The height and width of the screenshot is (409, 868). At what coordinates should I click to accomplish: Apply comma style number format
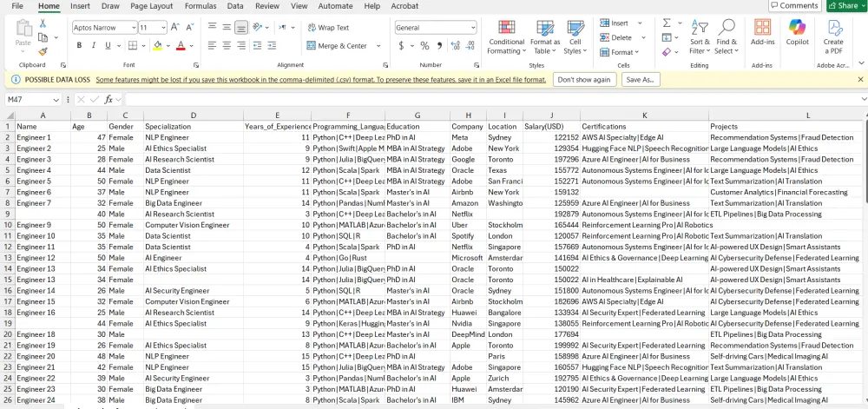pos(439,45)
